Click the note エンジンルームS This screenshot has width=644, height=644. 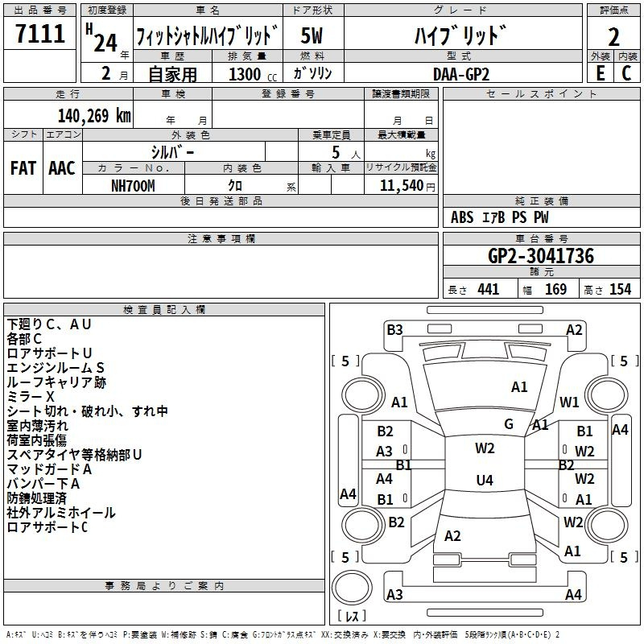click(x=56, y=368)
